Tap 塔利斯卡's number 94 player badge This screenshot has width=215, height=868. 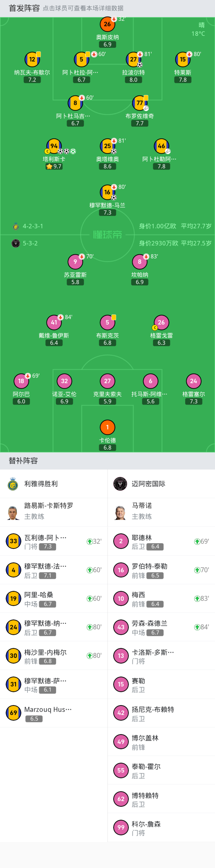[54, 146]
